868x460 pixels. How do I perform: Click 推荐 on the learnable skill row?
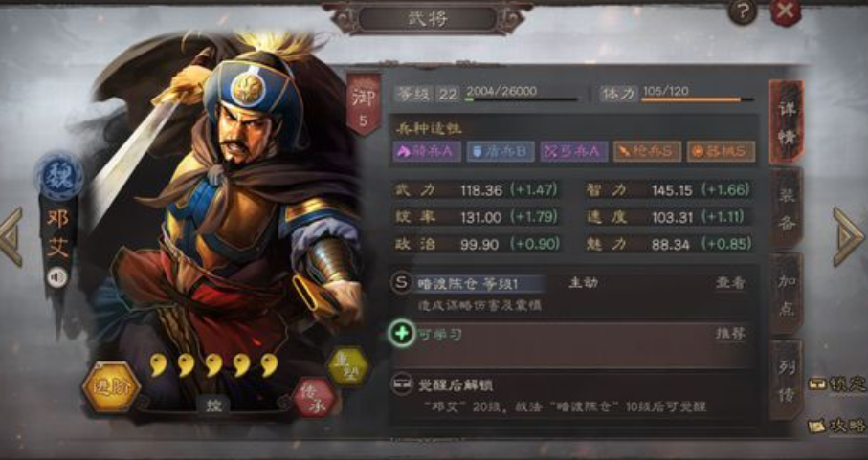731,334
